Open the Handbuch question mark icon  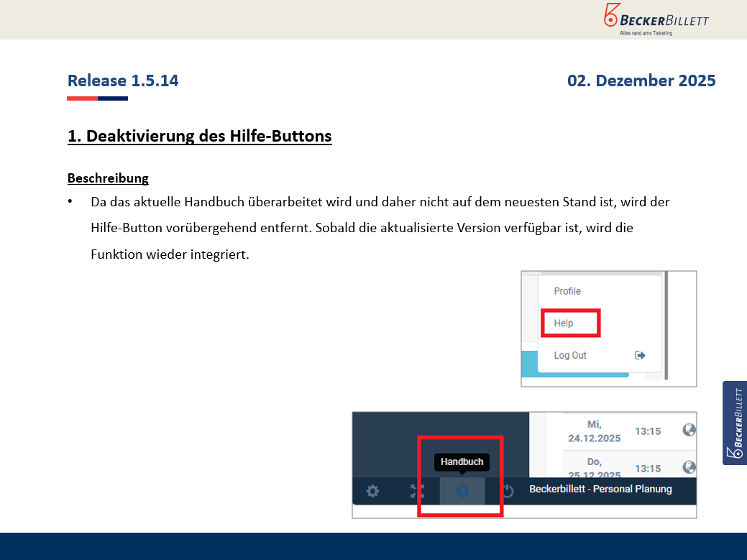(x=462, y=491)
